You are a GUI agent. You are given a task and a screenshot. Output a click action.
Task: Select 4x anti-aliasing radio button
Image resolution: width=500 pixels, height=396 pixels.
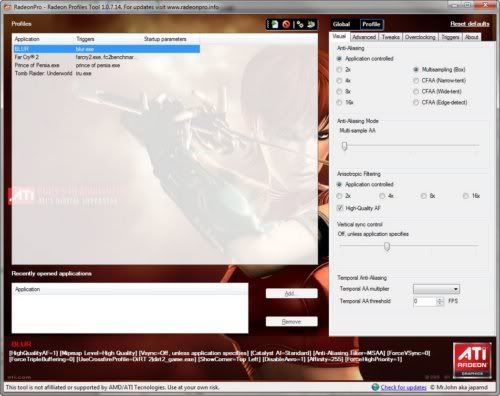[x=339, y=80]
